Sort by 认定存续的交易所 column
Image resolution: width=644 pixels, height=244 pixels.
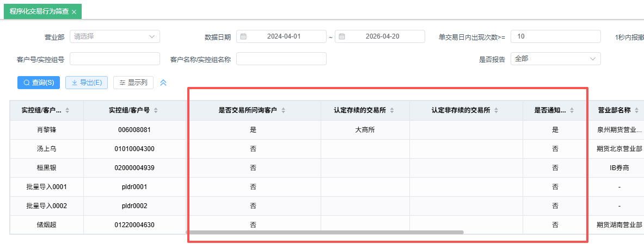tap(392, 110)
